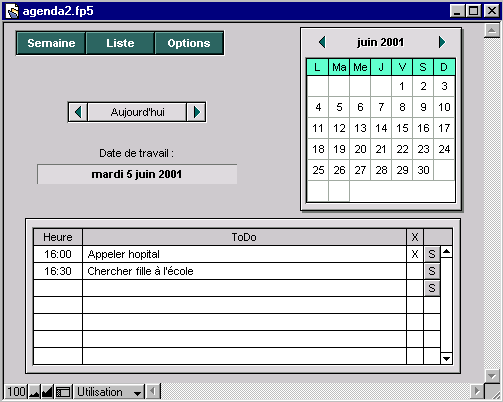Open the Utilisation mode dropdown
The image size is (503, 402).
[109, 392]
